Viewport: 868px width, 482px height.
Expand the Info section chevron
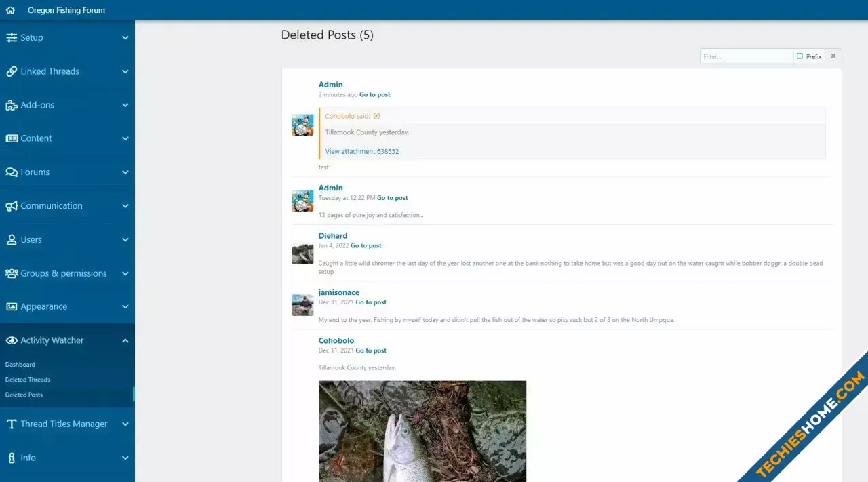pos(125,458)
